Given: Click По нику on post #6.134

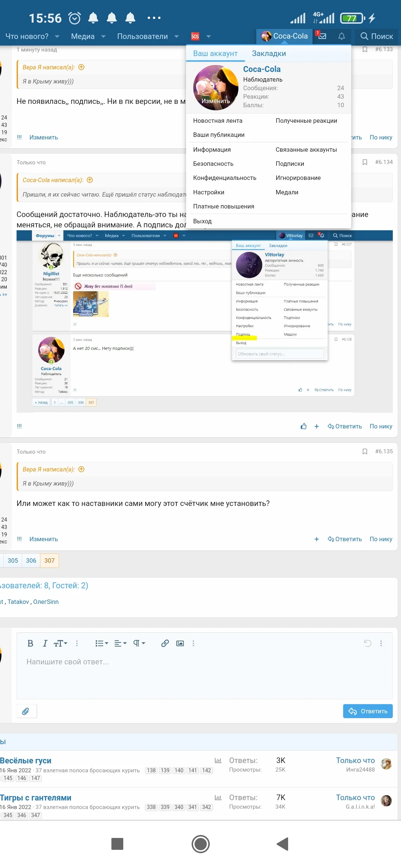Looking at the screenshot, I should (381, 426).
